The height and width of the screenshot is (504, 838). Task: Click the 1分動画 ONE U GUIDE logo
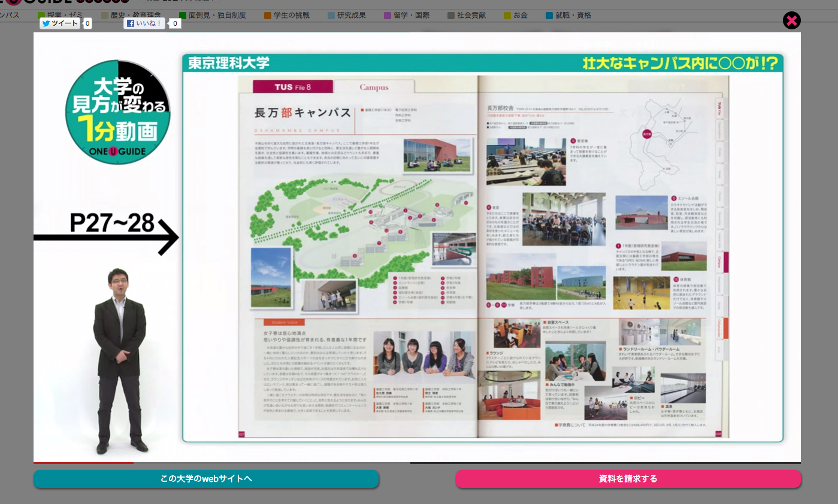click(x=117, y=112)
